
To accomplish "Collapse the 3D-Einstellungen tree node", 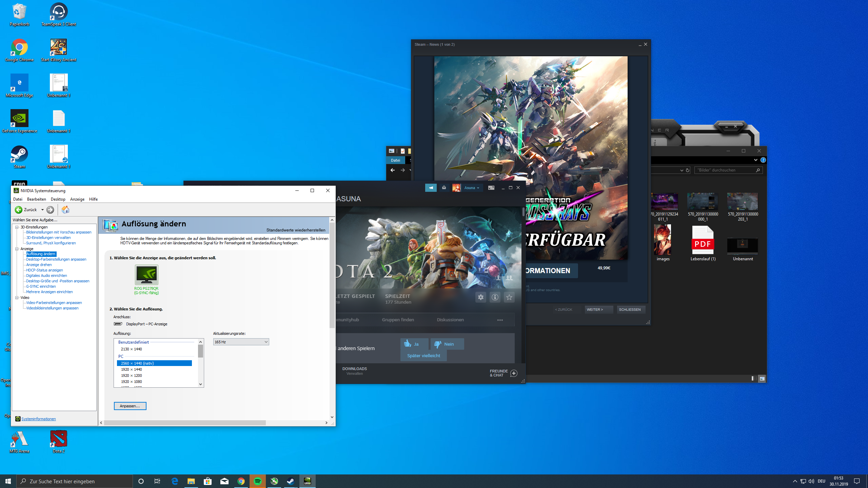I will click(17, 227).
